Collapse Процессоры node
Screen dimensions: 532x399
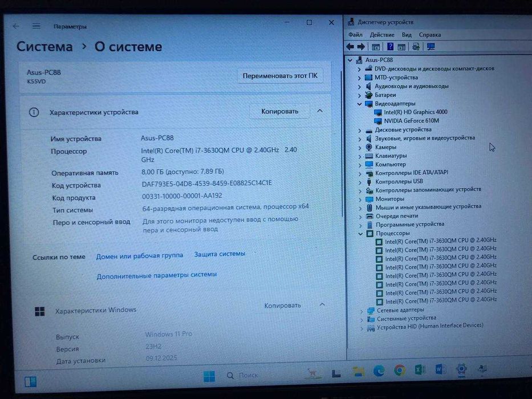click(x=361, y=234)
